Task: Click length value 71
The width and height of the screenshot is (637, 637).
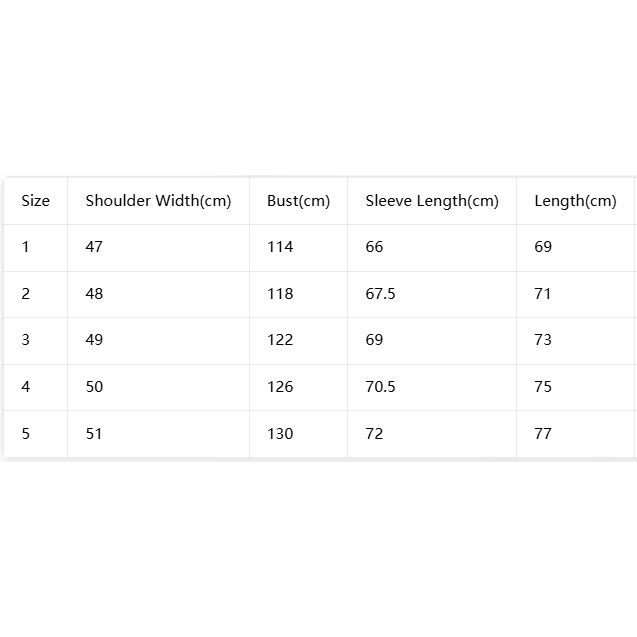Action: (543, 294)
